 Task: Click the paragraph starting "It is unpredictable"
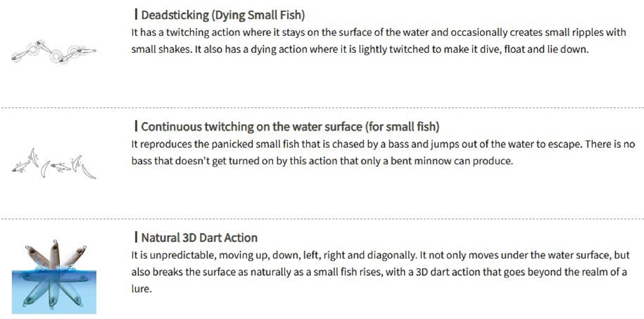pyautogui.click(x=380, y=272)
